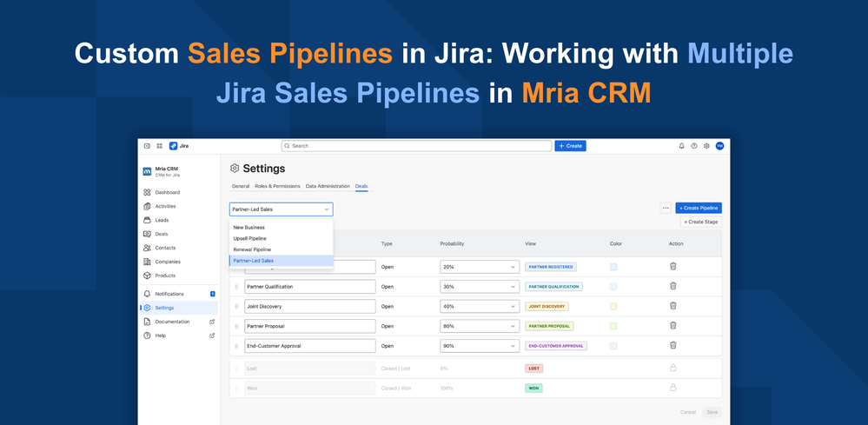The width and height of the screenshot is (868, 425).
Task: Focus the Search field in top bar
Action: [416, 146]
